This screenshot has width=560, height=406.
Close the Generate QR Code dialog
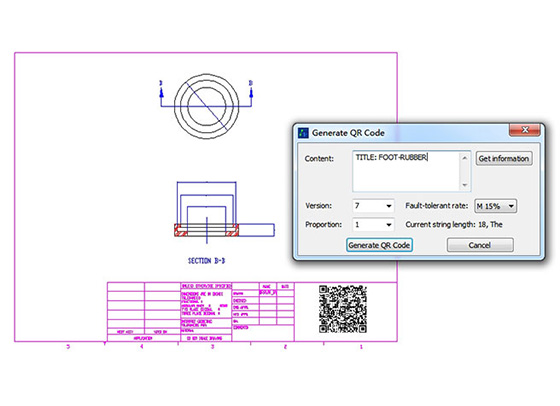(x=525, y=130)
